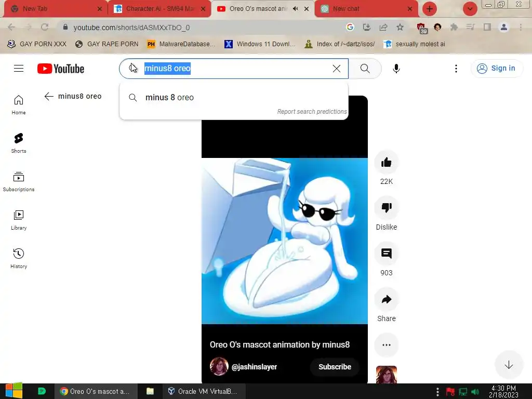532x399 pixels.
Task: Switch to the Character.AI tab
Action: coord(159,9)
